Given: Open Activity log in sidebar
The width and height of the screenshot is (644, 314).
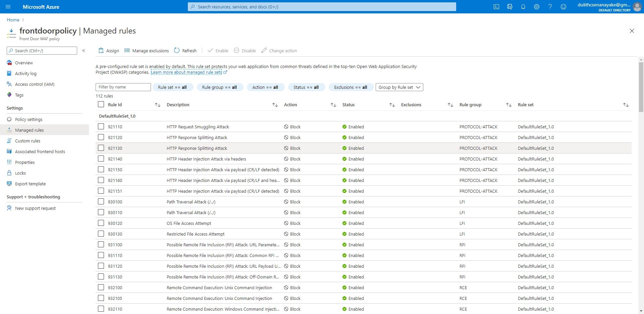Looking at the screenshot, I should [x=26, y=73].
